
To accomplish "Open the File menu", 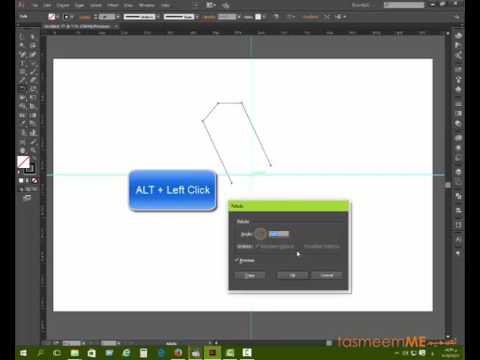I will pyautogui.click(x=35, y=5).
